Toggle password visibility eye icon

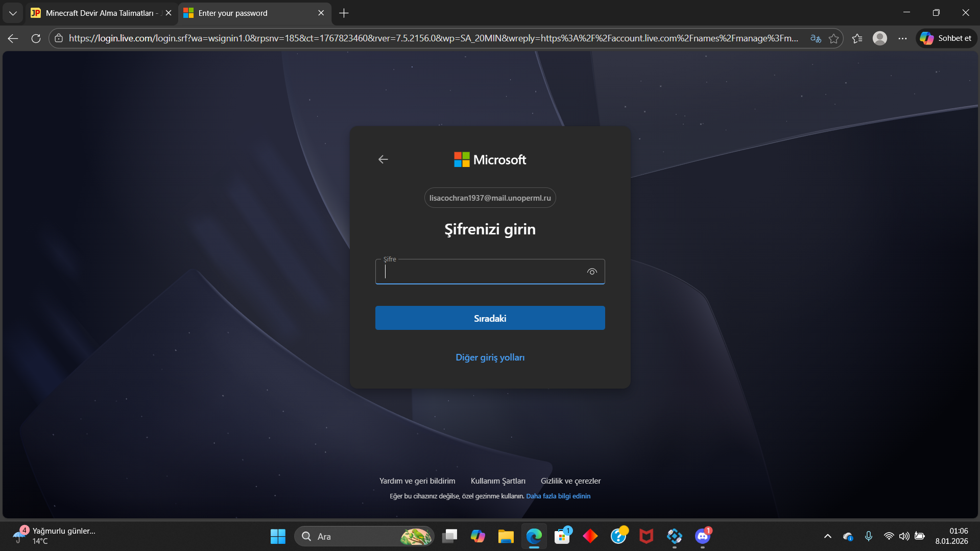coord(592,272)
